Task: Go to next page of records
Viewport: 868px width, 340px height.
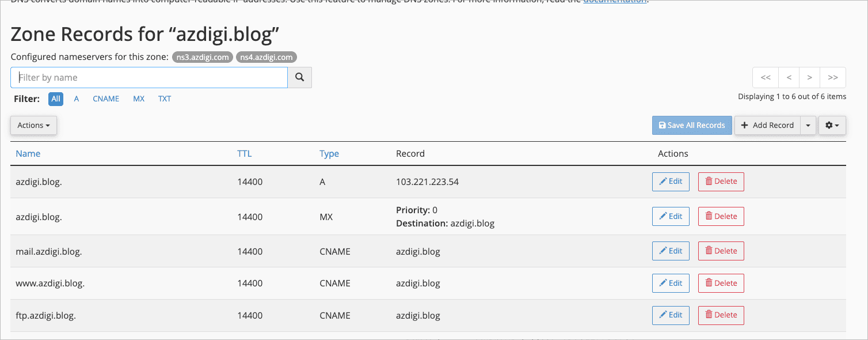Action: (x=809, y=77)
